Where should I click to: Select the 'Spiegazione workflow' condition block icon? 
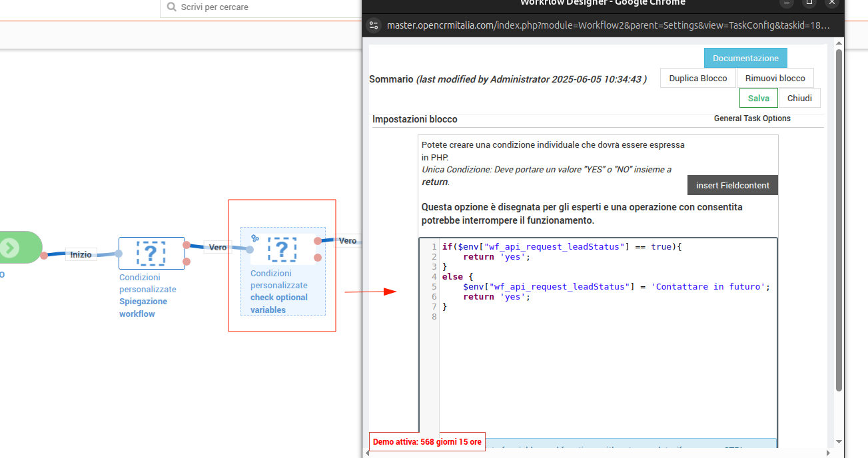point(151,253)
